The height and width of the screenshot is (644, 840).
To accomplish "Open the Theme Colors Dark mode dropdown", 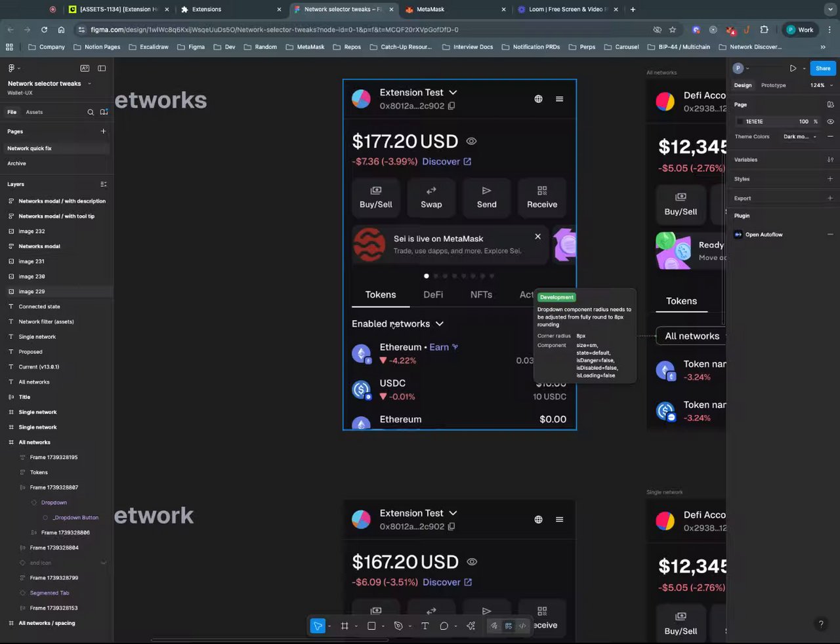I will [800, 136].
